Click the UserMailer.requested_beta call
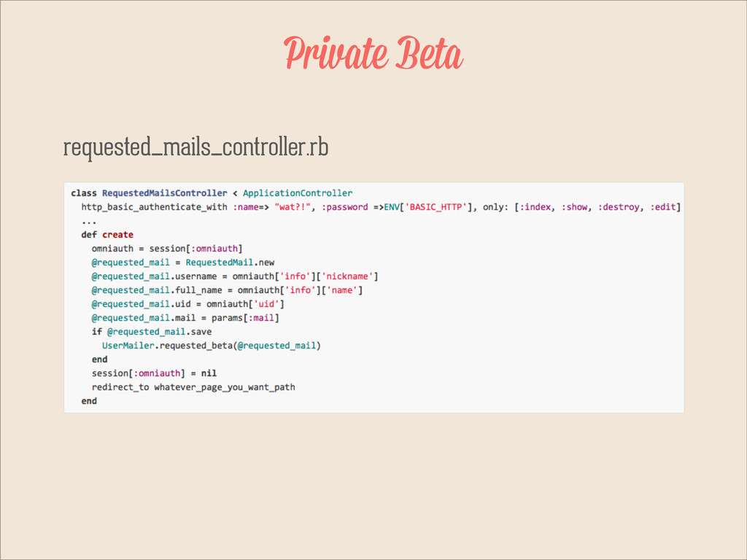 tap(211, 345)
